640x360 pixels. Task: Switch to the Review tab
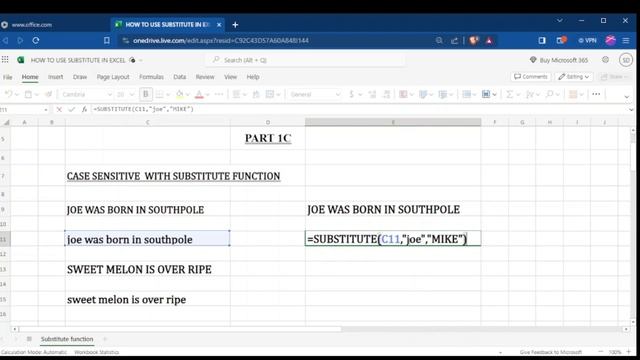coord(205,77)
